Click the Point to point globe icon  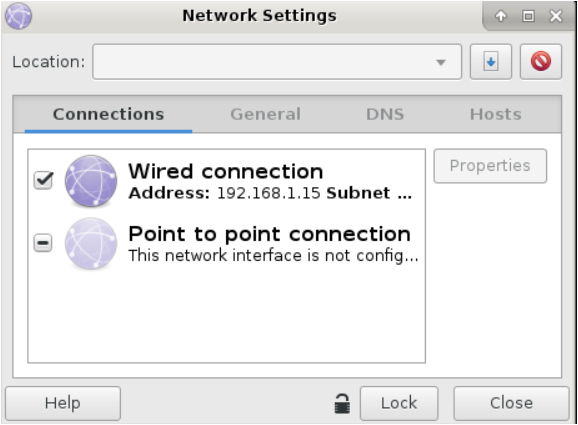(91, 243)
